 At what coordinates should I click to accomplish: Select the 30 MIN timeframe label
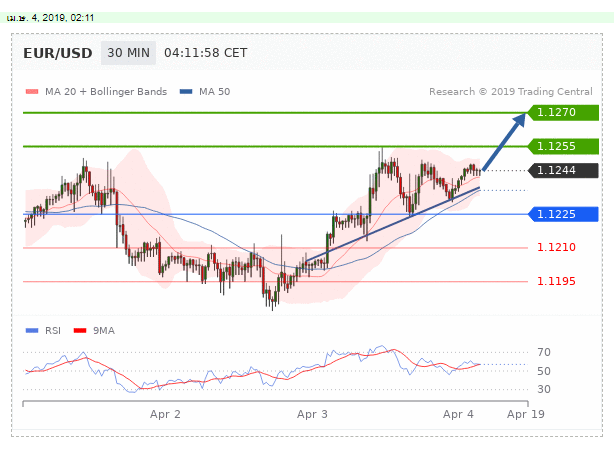point(128,53)
